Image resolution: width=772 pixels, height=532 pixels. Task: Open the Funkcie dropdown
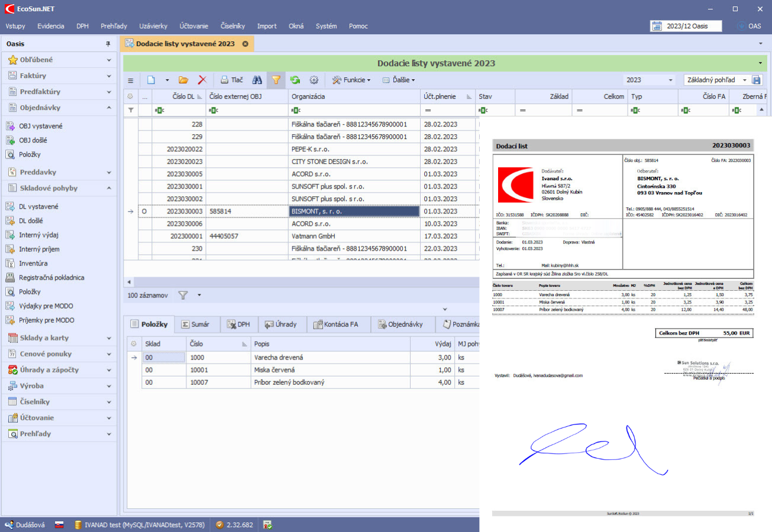[x=351, y=80]
